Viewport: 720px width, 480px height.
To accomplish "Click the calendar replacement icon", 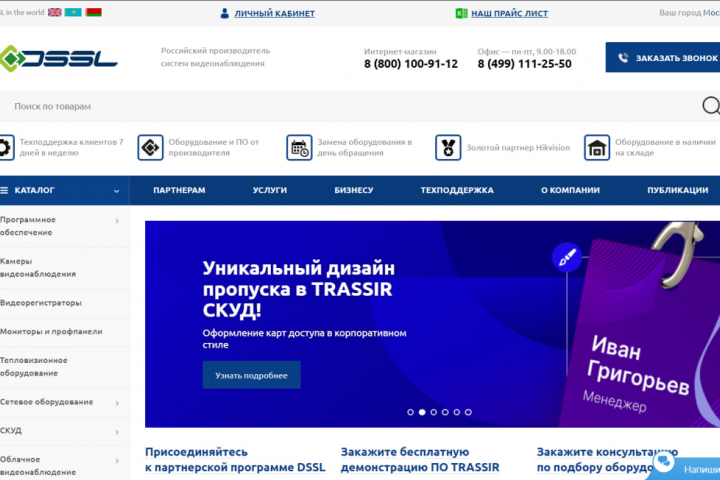I will click(299, 147).
